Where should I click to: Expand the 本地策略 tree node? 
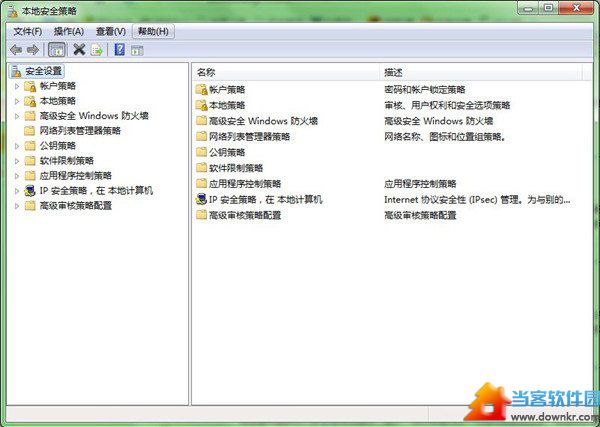click(17, 101)
